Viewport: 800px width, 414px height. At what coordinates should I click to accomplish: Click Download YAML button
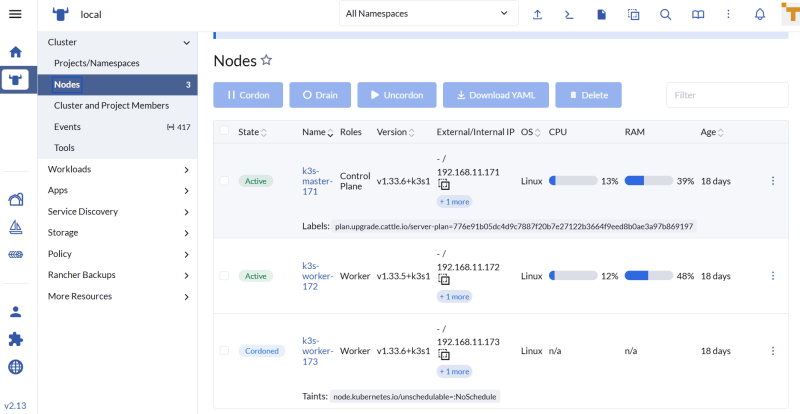tap(496, 95)
